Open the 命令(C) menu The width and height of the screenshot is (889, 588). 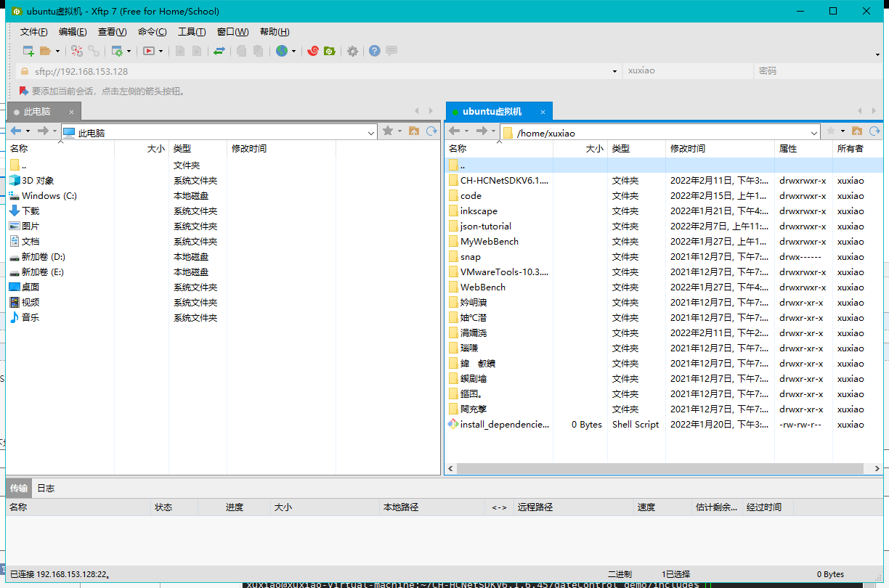[x=152, y=32]
